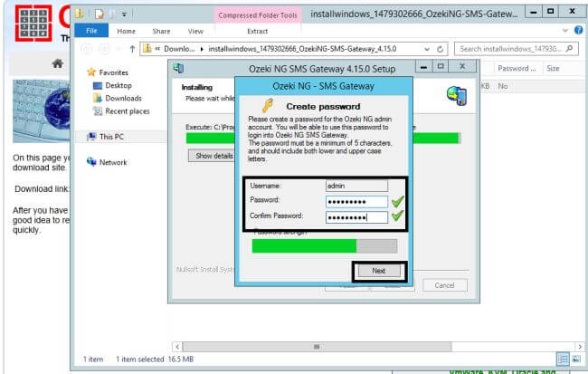Click the Refresh button beside address bar
This screenshot has height=374, width=588.
(441, 49)
